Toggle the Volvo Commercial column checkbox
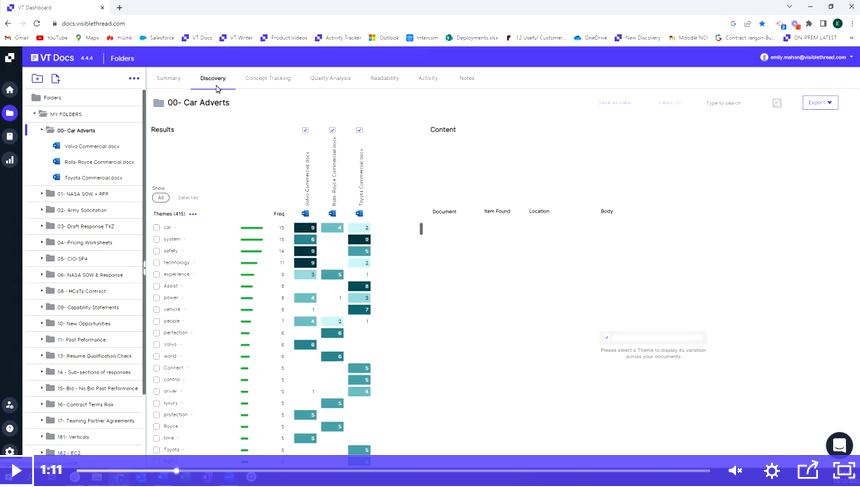Image resolution: width=860 pixels, height=487 pixels. 305,130
